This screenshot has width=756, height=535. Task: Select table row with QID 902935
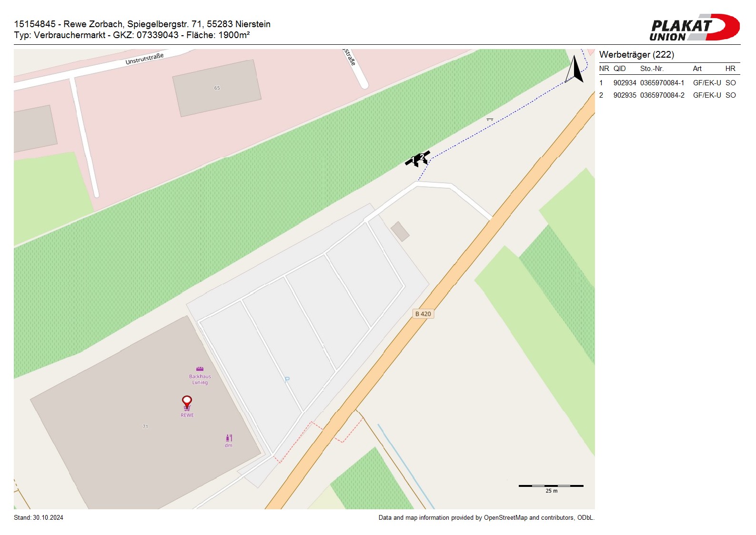[669, 95]
